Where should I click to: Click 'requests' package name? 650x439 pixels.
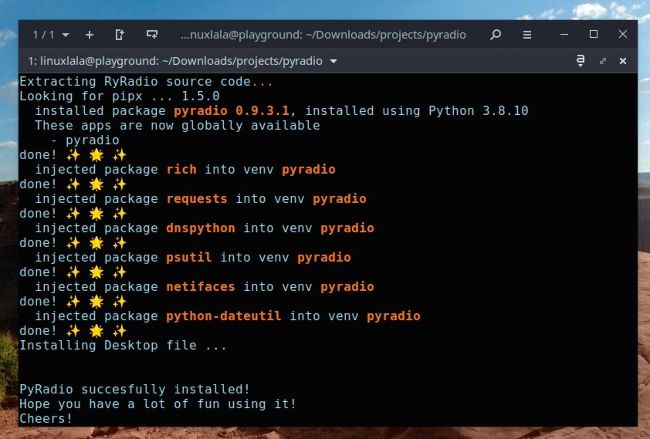pos(196,199)
